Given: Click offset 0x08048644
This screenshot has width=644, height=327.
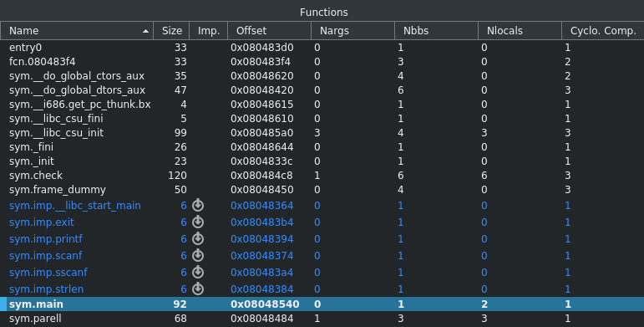Looking at the screenshot, I should tap(262, 147).
